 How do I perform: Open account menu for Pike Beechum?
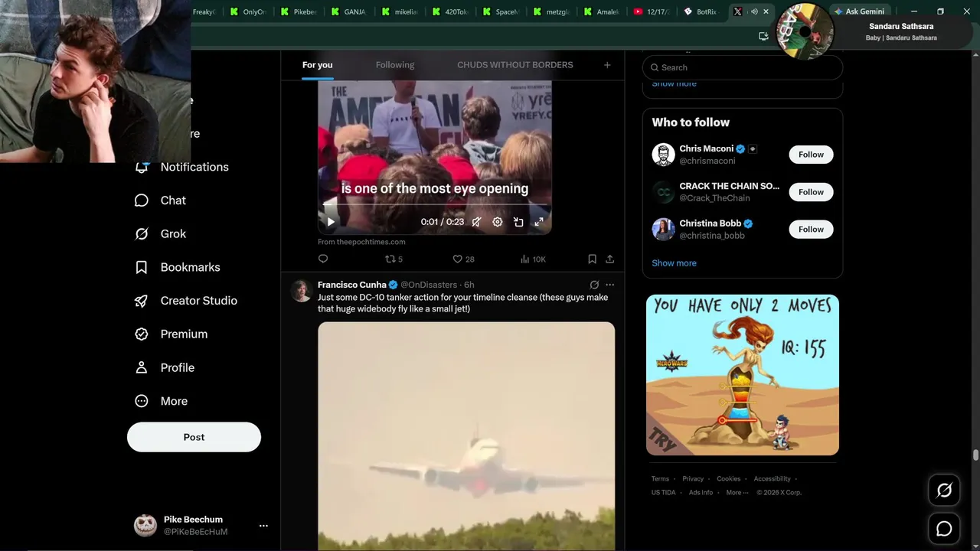[x=263, y=526]
